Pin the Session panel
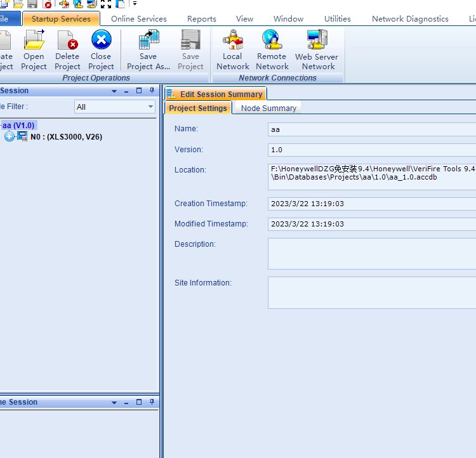476x458 pixels. [x=152, y=91]
